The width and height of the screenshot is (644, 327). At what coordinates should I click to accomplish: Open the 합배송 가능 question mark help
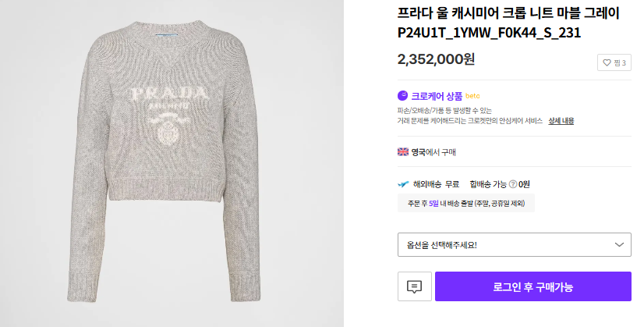coord(512,184)
